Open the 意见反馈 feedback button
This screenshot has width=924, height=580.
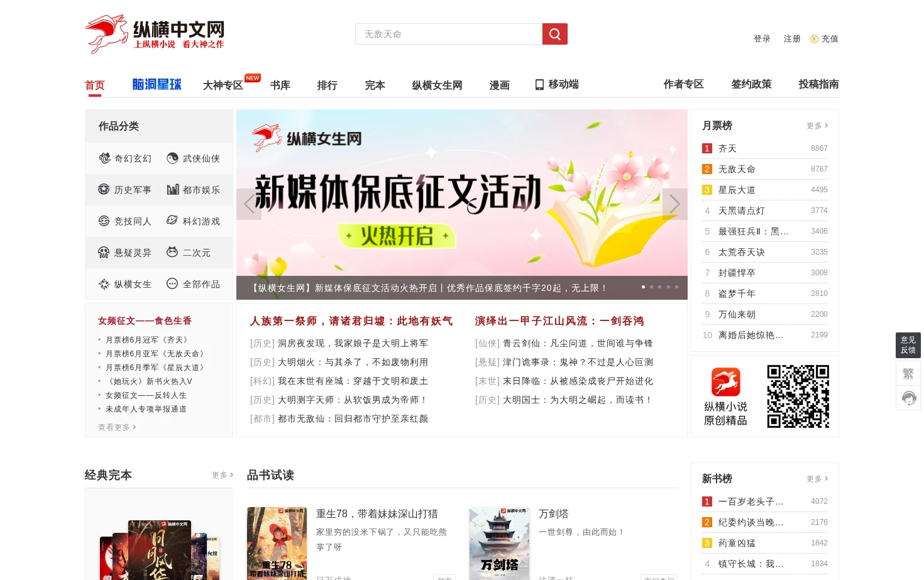point(908,345)
